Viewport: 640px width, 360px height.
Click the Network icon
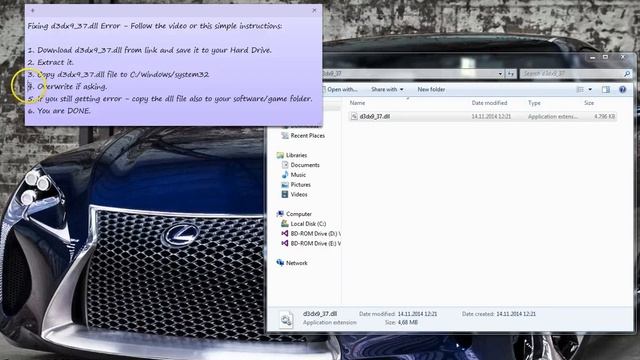[280, 263]
